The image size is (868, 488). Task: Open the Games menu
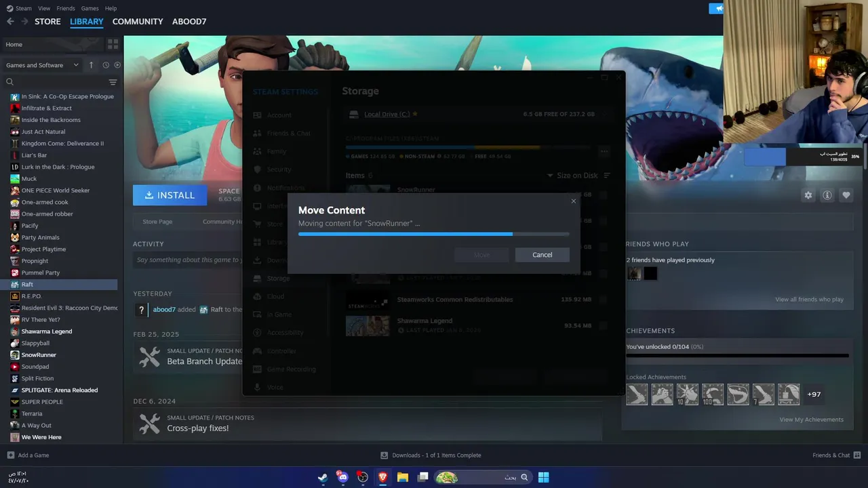pyautogui.click(x=90, y=8)
